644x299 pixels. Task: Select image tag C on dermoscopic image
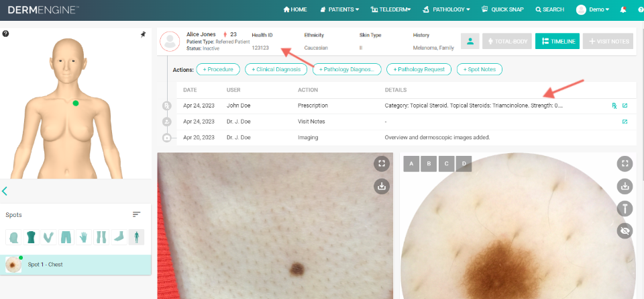pyautogui.click(x=447, y=164)
